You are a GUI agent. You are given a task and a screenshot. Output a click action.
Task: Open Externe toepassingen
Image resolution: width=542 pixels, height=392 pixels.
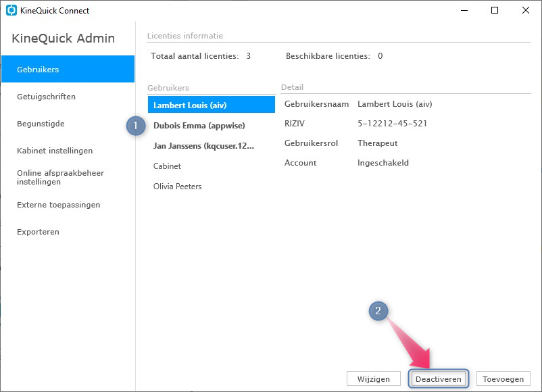tap(58, 205)
